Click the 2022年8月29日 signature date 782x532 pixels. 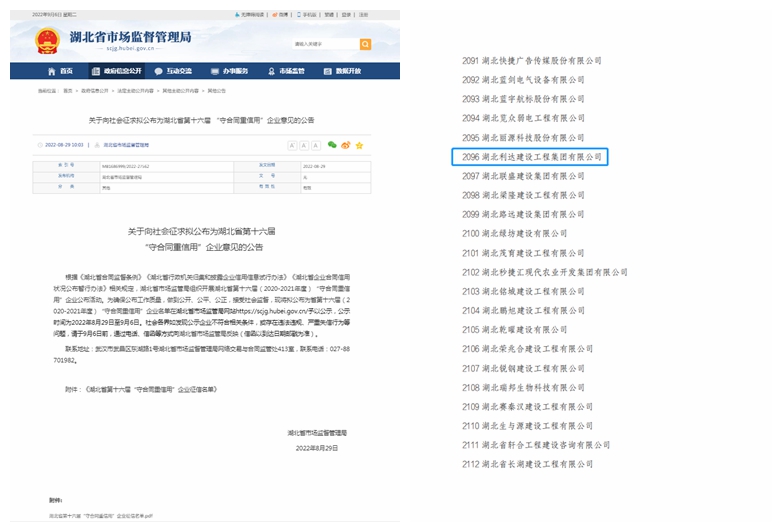click(317, 448)
